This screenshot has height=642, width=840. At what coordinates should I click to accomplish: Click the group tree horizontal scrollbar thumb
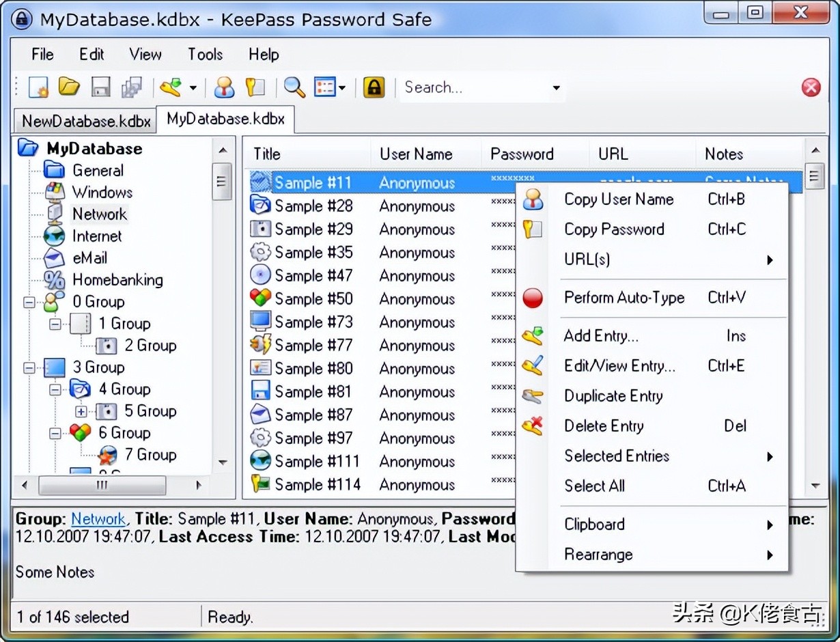click(102, 486)
